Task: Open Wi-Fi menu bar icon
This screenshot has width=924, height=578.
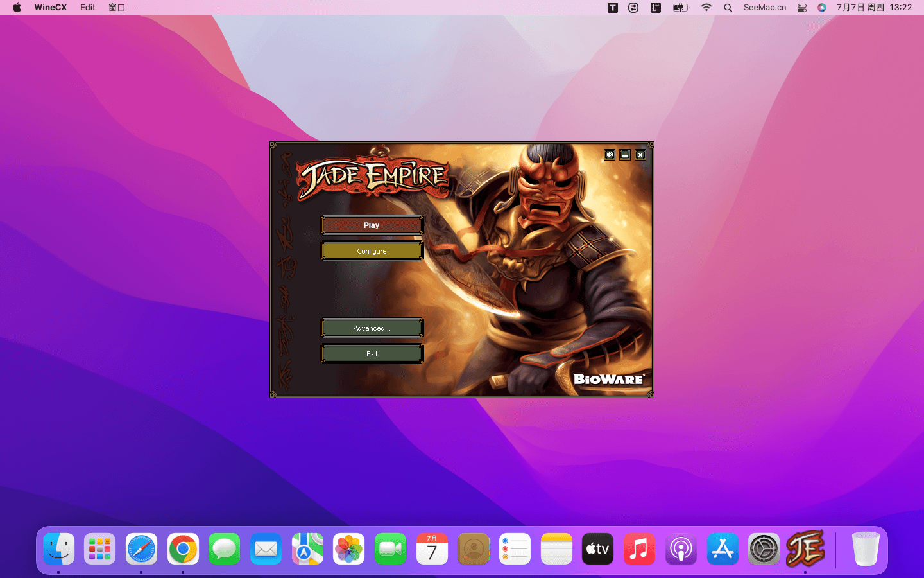Action: pos(706,8)
